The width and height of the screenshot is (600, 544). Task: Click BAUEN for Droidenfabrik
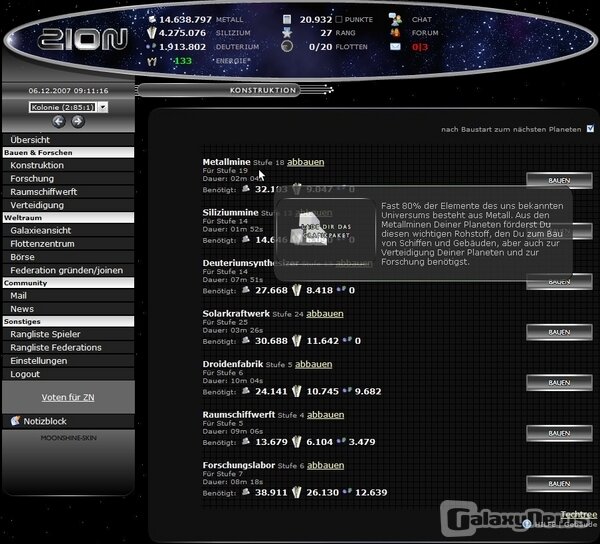click(559, 383)
